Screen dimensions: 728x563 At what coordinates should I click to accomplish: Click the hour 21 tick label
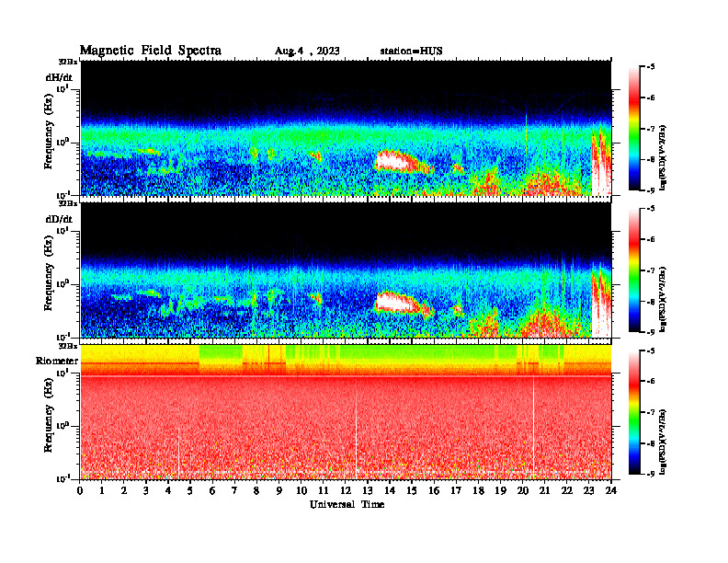click(x=544, y=490)
